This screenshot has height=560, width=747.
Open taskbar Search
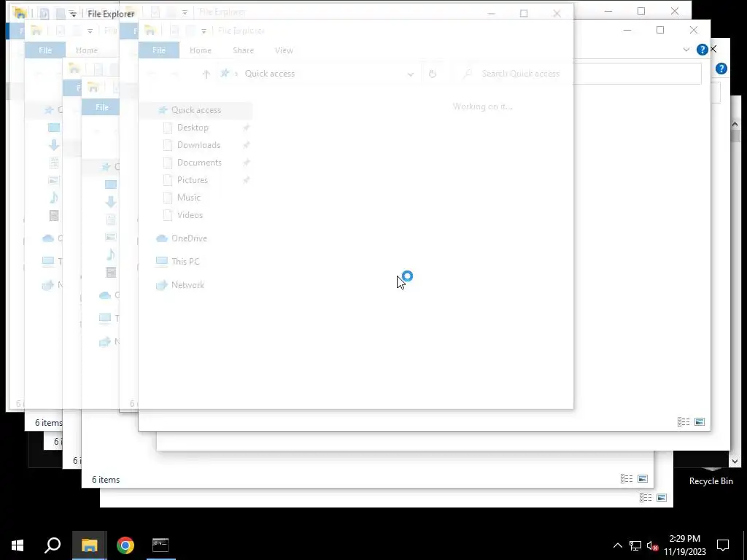[53, 545]
